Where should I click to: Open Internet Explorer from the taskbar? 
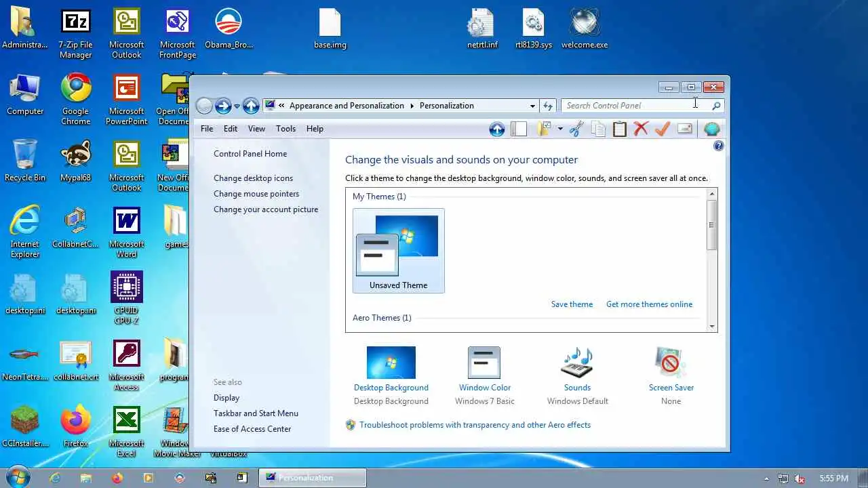click(55, 478)
